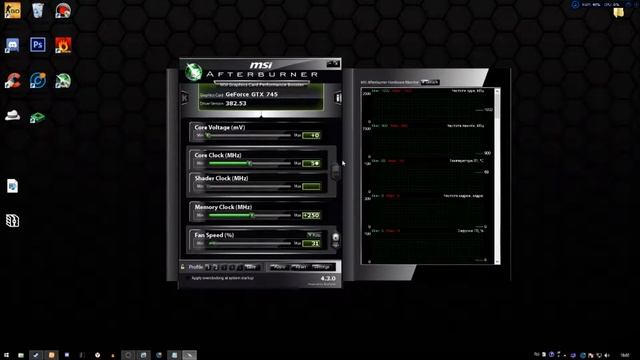Click the GeForce GTX 745 graphics card text
The height and width of the screenshot is (360, 640).
click(251, 94)
